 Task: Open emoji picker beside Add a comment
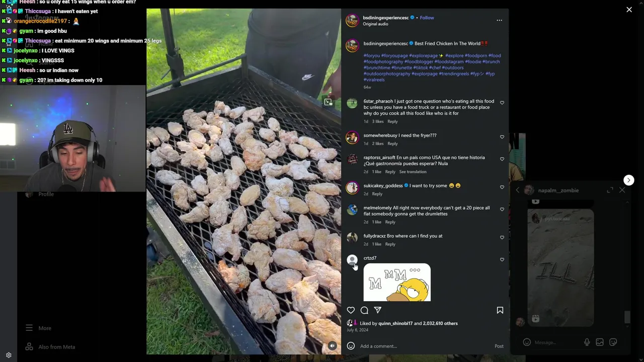tap(351, 346)
